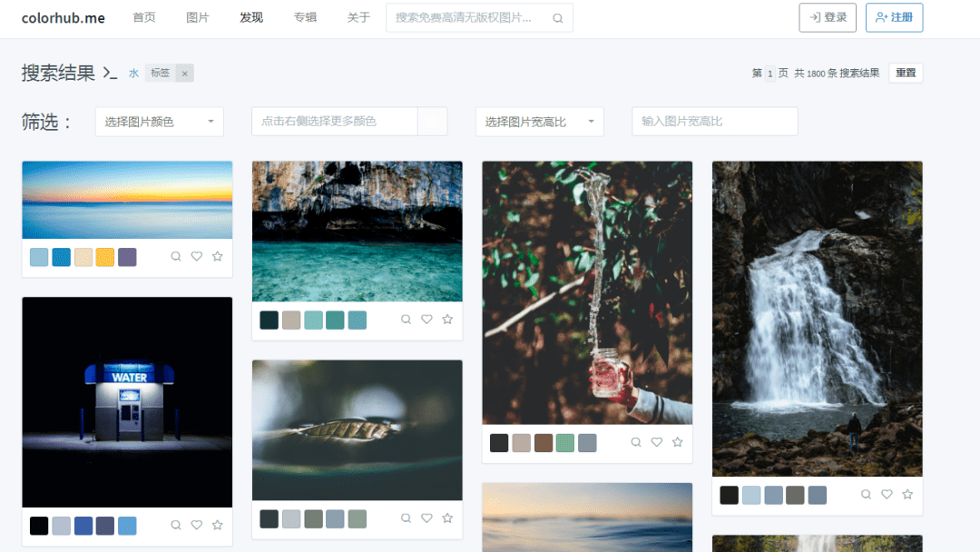The height and width of the screenshot is (552, 980).
Task: Focus the 输入图片宽高比 input field
Action: tap(715, 122)
